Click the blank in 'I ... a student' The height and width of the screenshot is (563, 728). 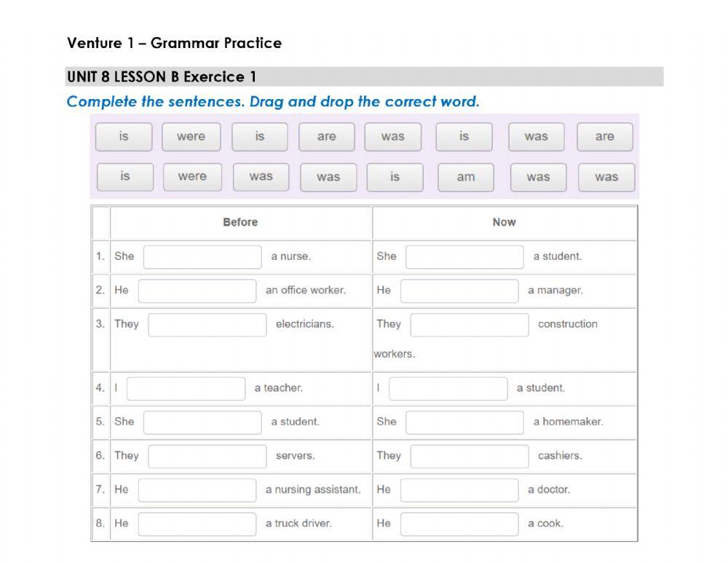point(448,388)
